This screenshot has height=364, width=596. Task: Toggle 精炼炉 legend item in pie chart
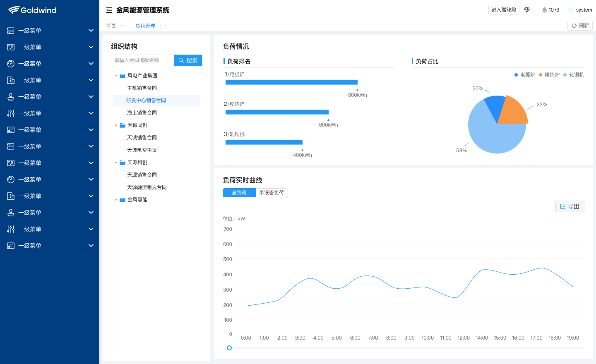pos(549,75)
